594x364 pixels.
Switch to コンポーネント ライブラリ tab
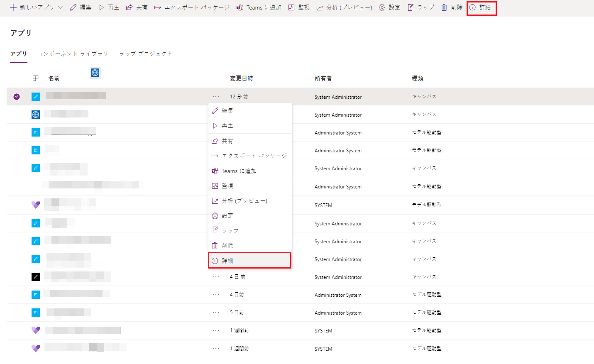tap(73, 54)
